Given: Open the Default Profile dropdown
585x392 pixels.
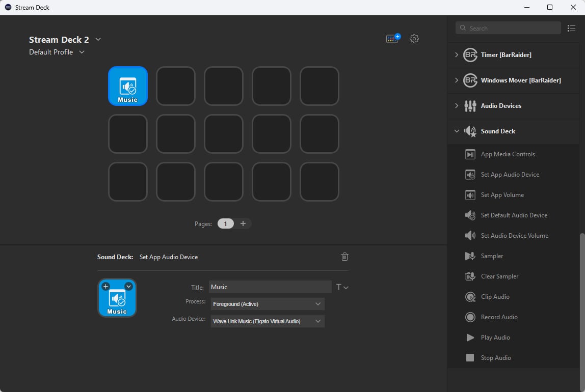Looking at the screenshot, I should tap(82, 52).
